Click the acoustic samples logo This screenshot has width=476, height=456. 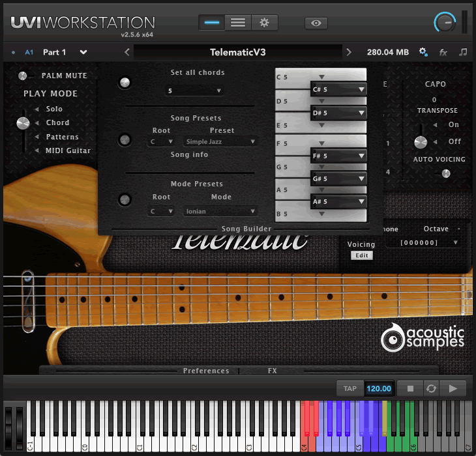[423, 337]
